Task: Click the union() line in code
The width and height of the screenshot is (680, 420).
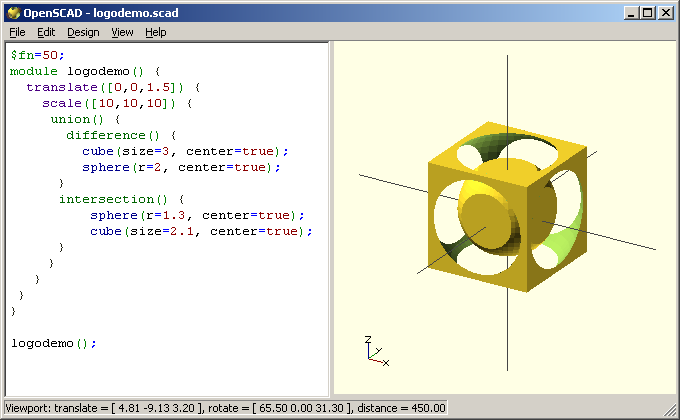Action: (85, 119)
